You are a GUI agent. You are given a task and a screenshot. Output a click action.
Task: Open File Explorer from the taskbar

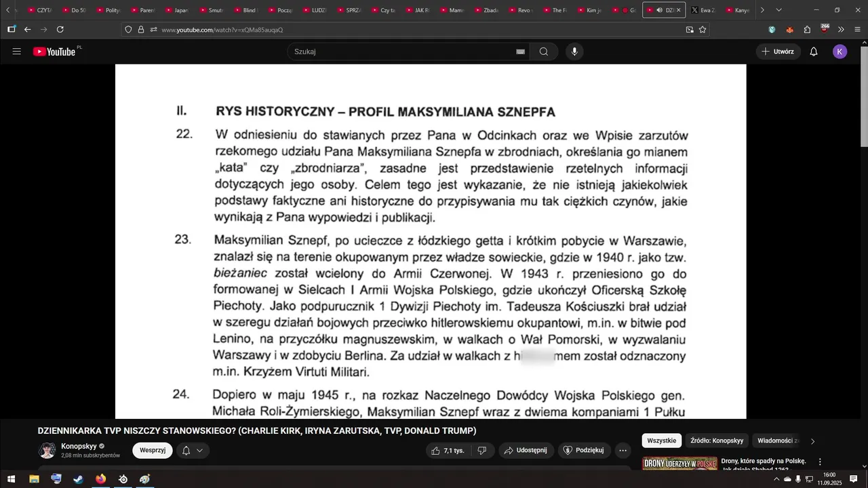[34, 479]
